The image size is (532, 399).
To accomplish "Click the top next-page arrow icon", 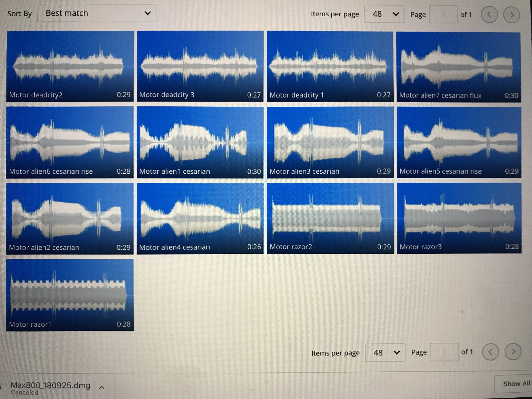I will tap(512, 15).
